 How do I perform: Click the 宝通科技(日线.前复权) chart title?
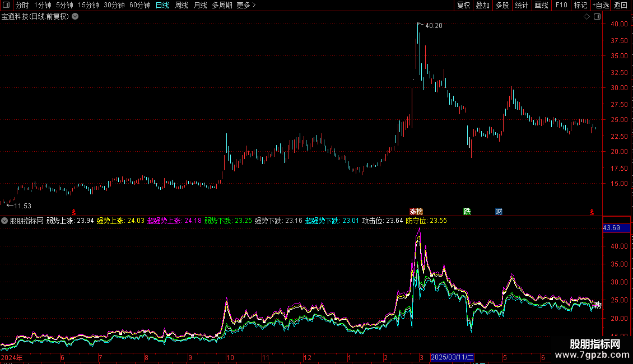pyautogui.click(x=35, y=17)
